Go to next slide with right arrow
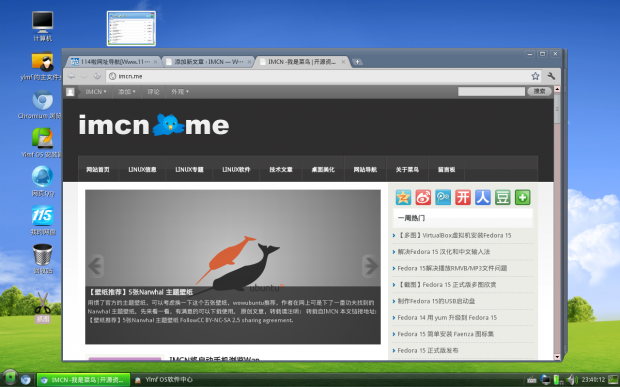Screen dimensions: 620x387 pyautogui.click(x=370, y=266)
